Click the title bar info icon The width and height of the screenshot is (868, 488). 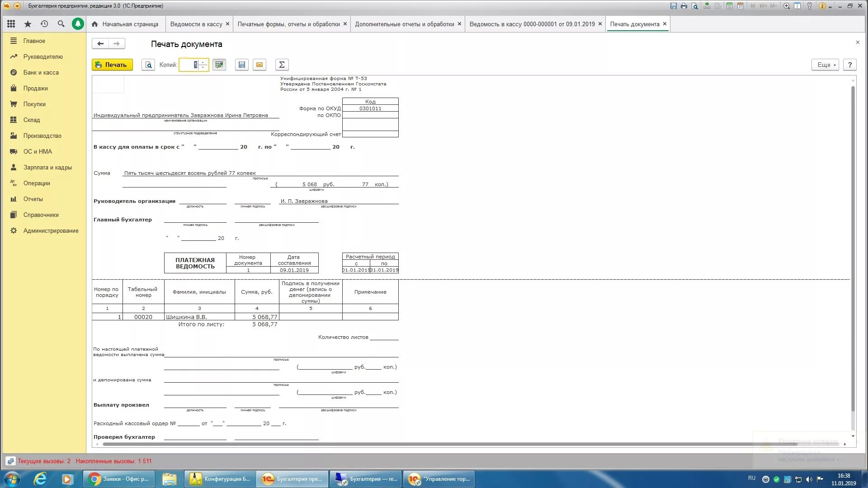pyautogui.click(x=822, y=6)
